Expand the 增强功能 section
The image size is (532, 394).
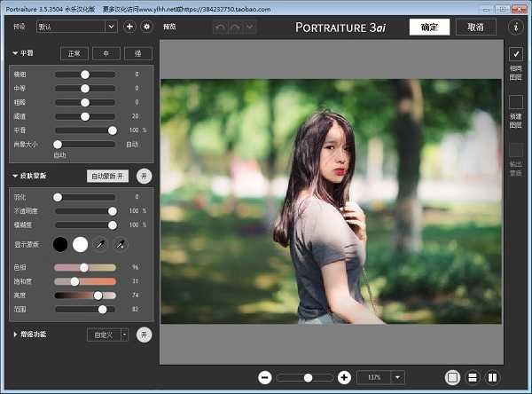tap(15, 335)
